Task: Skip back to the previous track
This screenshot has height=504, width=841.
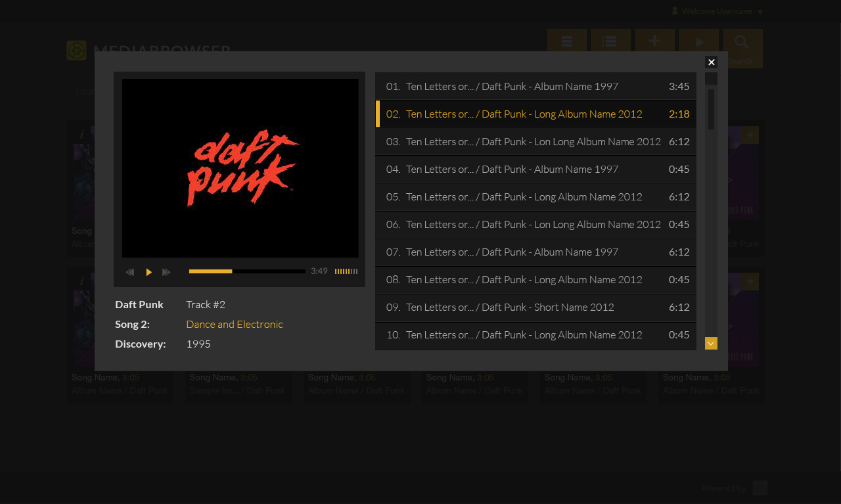Action: (130, 272)
